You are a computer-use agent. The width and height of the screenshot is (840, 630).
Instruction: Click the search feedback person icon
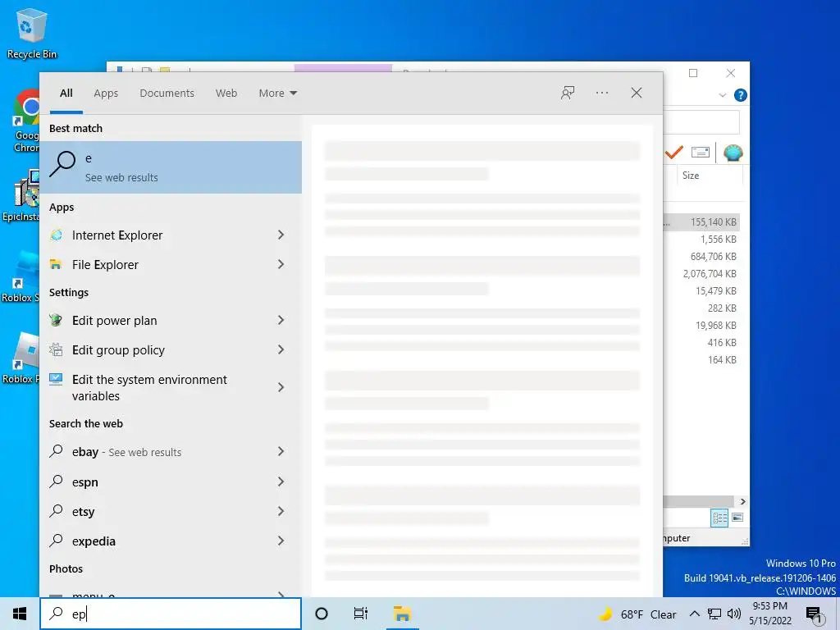[568, 93]
